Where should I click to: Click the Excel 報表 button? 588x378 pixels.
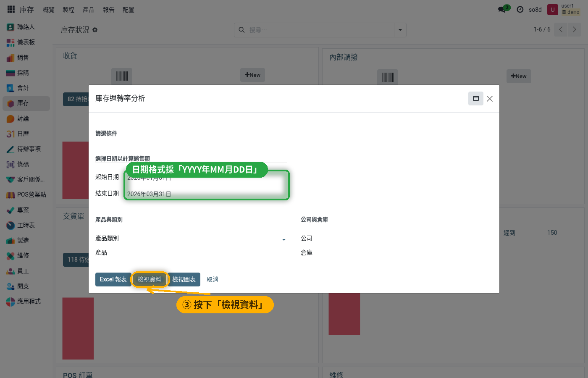tap(113, 279)
